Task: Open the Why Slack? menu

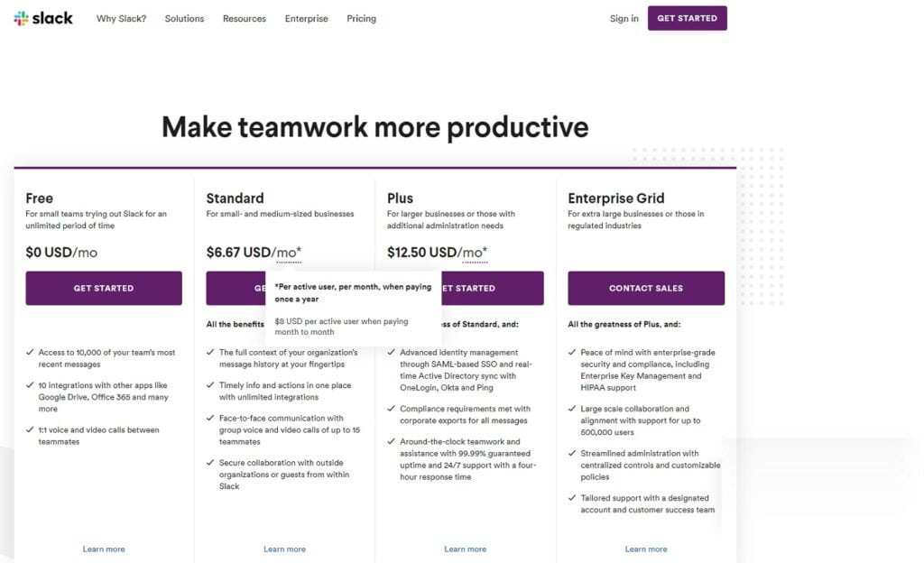Action: coord(122,18)
